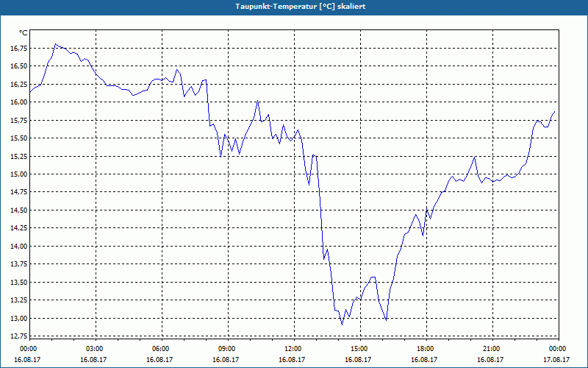588x368 pixels.
Task: Select the 03:00 time label
Action: (x=94, y=349)
